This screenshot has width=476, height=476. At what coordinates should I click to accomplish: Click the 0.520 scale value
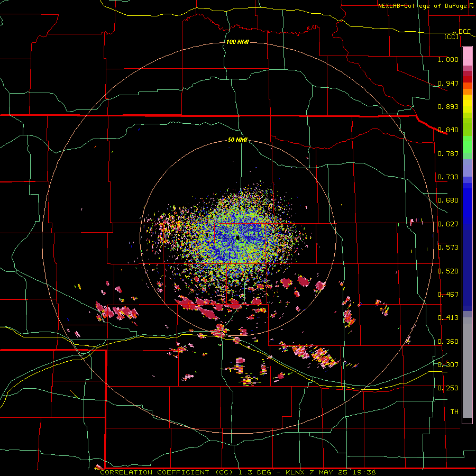tap(448, 271)
